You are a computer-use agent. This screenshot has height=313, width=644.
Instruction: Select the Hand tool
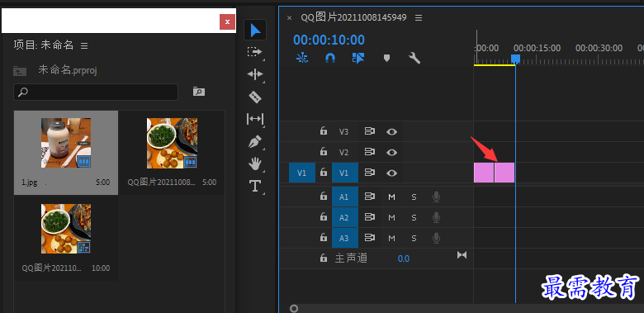255,164
